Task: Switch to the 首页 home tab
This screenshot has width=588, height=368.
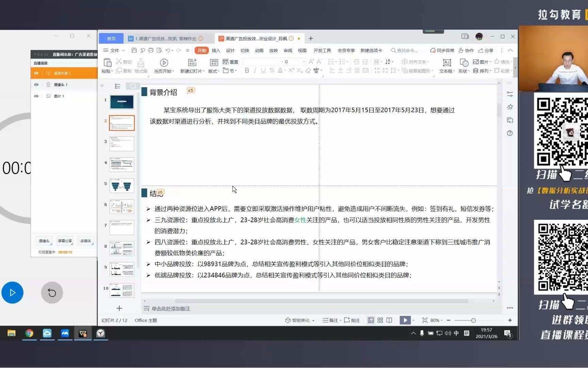Action: click(x=111, y=39)
